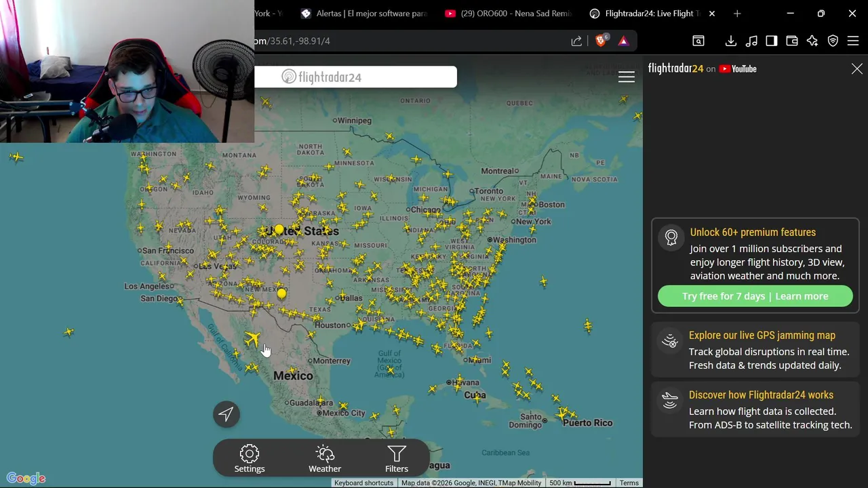Click the premium award ribbon icon
The height and width of the screenshot is (488, 868).
[x=671, y=238]
